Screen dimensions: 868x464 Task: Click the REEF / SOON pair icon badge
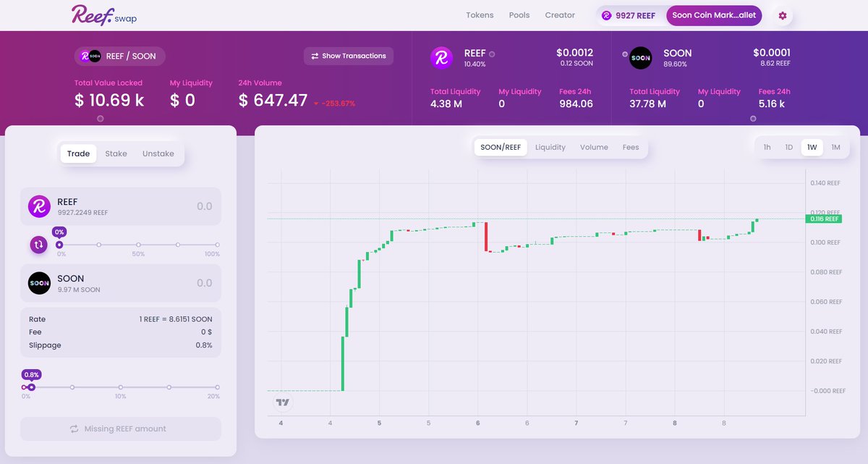click(90, 56)
